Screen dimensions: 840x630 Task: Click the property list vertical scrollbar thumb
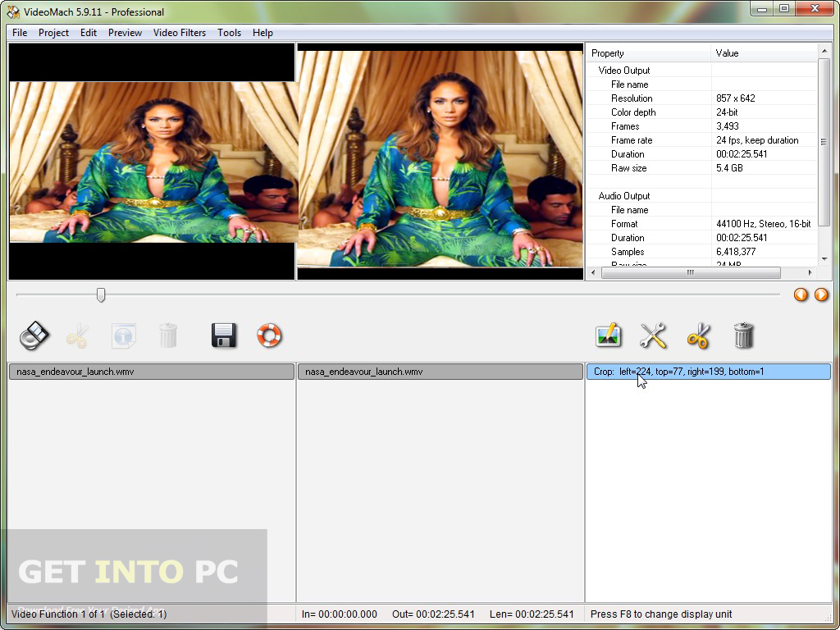(x=824, y=141)
